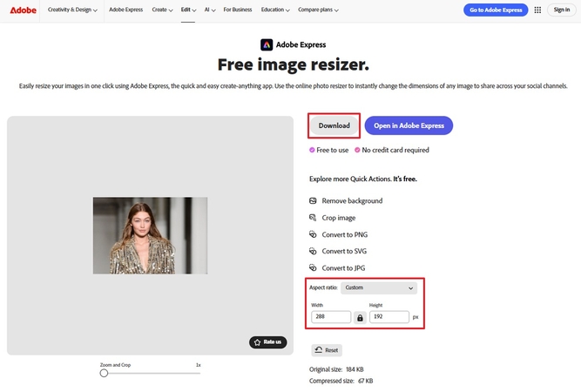This screenshot has height=392, width=581.
Task: Click the Free image resizer heading
Action: tap(293, 64)
